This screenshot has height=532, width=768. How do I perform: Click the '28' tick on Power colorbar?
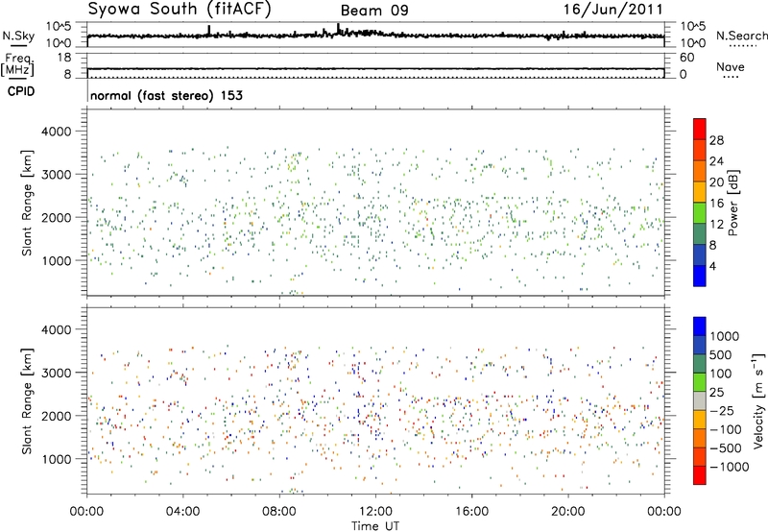pos(716,140)
